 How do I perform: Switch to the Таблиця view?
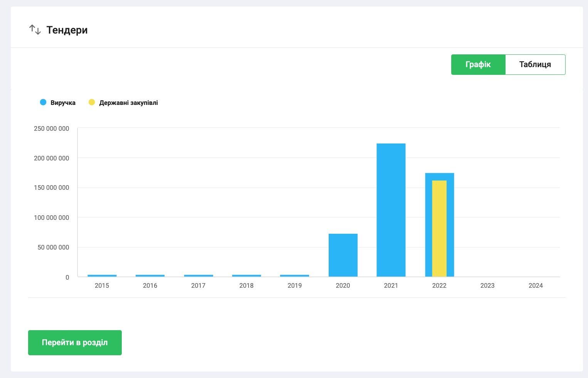click(535, 64)
